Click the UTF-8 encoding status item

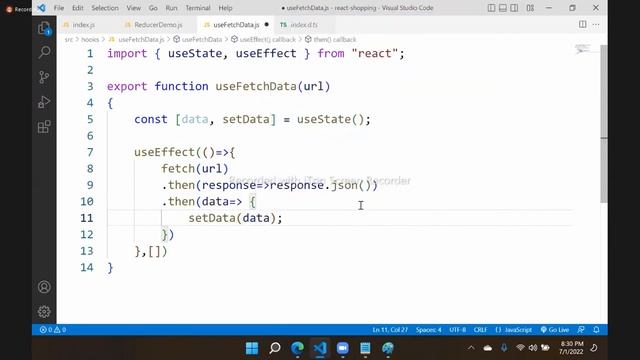[458, 330]
